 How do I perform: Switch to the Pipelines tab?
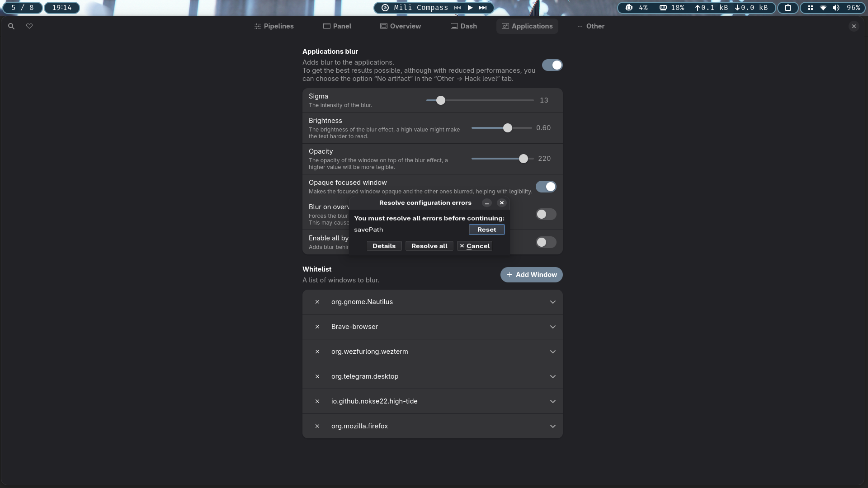click(x=274, y=26)
